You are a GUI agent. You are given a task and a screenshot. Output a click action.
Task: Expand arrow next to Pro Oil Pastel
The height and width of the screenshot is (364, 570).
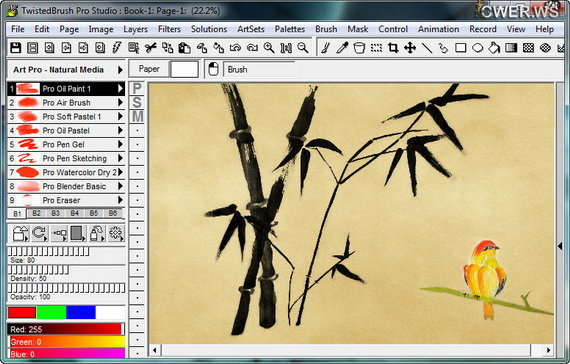click(120, 130)
